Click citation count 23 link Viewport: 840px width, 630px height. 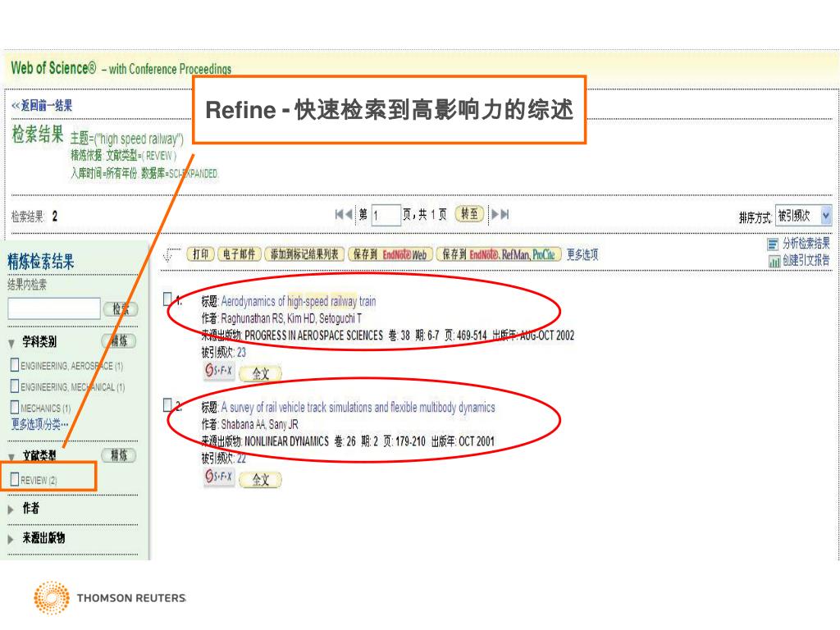point(241,353)
